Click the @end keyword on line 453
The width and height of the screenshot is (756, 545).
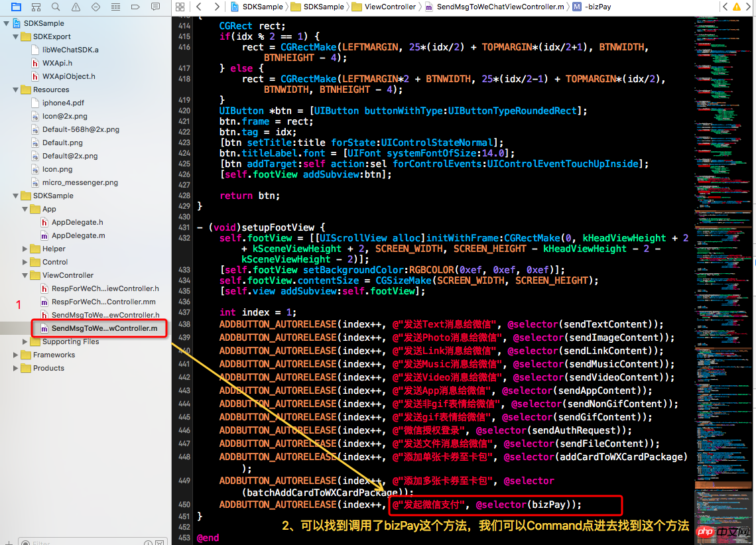point(208,538)
